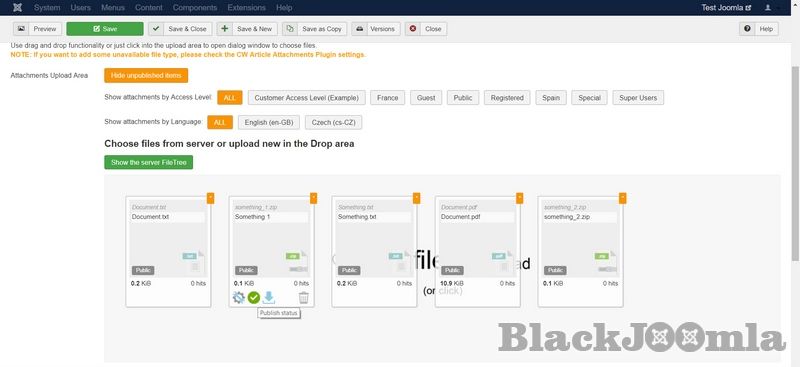Viewport: 800px width, 367px height.
Task: Filter attachments by Public access level button
Action: tap(463, 97)
